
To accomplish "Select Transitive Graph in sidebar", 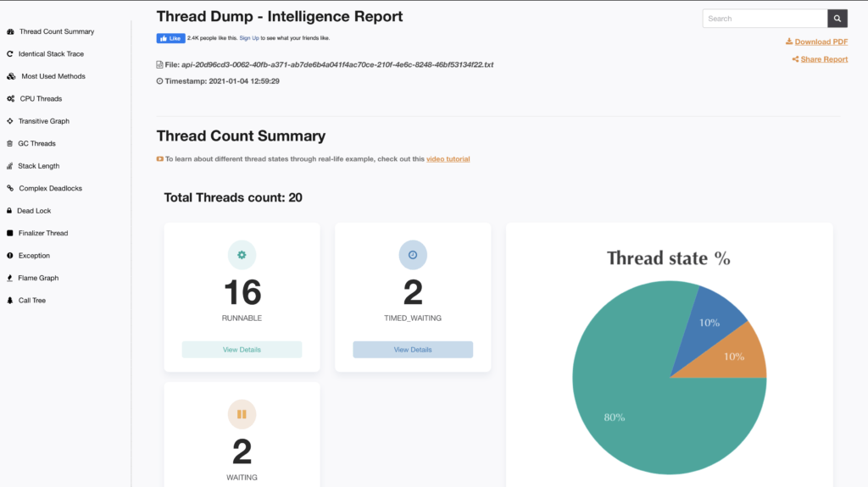I will 43,121.
